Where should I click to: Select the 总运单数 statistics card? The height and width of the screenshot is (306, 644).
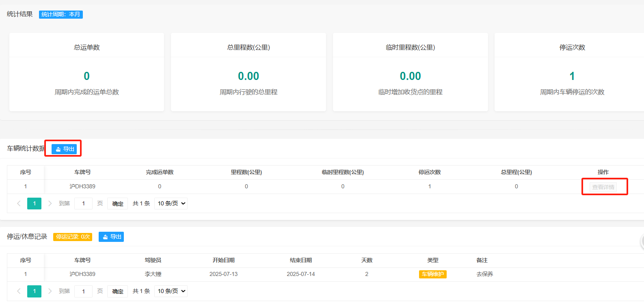pyautogui.click(x=86, y=72)
